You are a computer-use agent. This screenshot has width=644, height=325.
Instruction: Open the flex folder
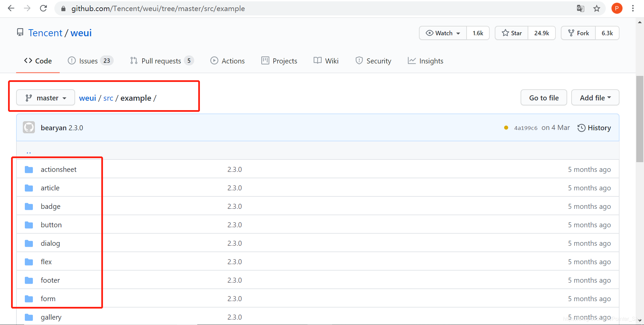[x=46, y=262]
